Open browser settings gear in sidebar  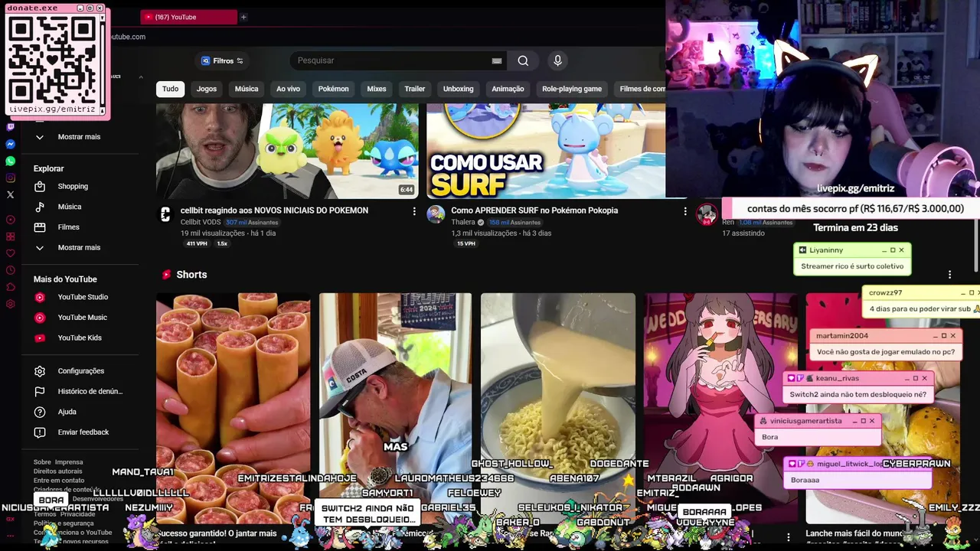point(10,304)
